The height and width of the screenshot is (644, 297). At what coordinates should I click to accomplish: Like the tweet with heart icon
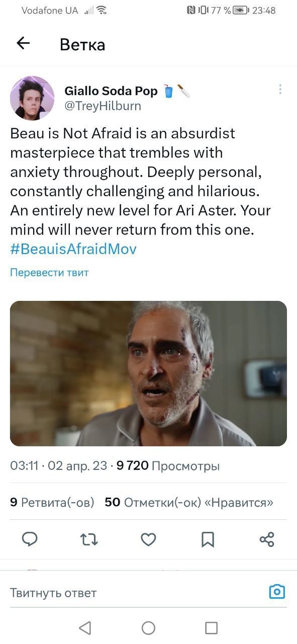point(148,539)
